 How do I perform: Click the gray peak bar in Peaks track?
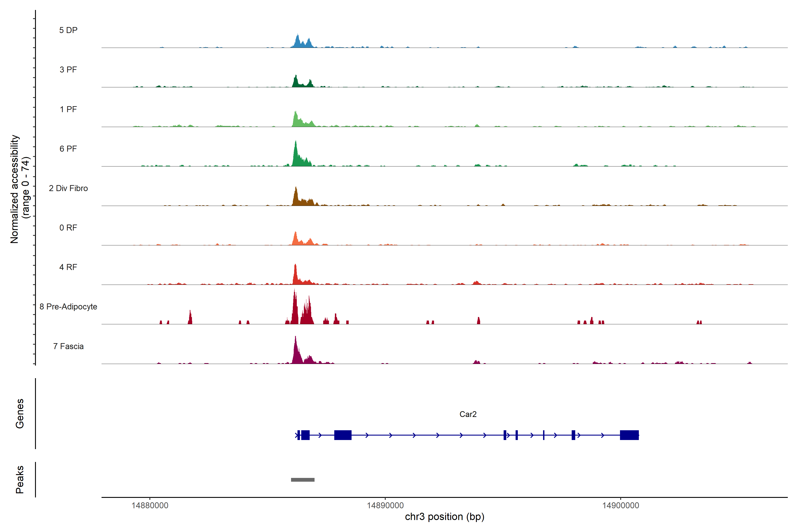303,480
